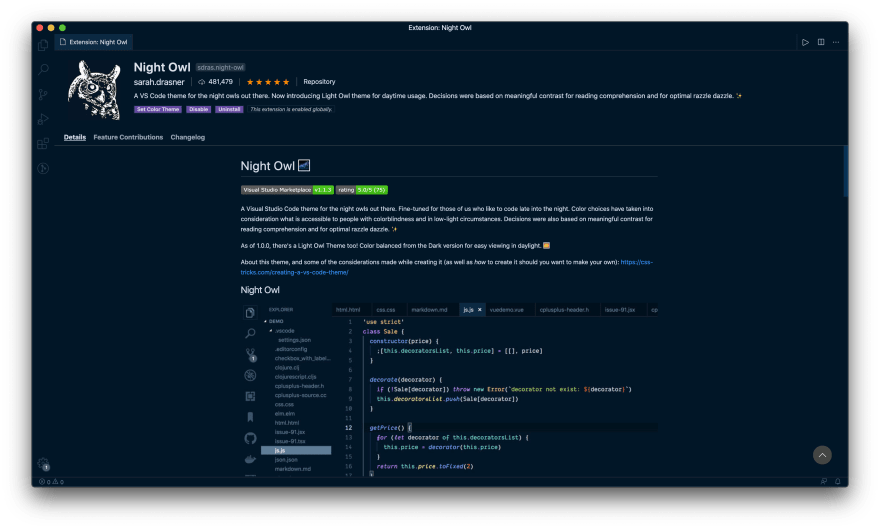Open the Search view in activity bar
The width and height of the screenshot is (880, 529).
[43, 70]
